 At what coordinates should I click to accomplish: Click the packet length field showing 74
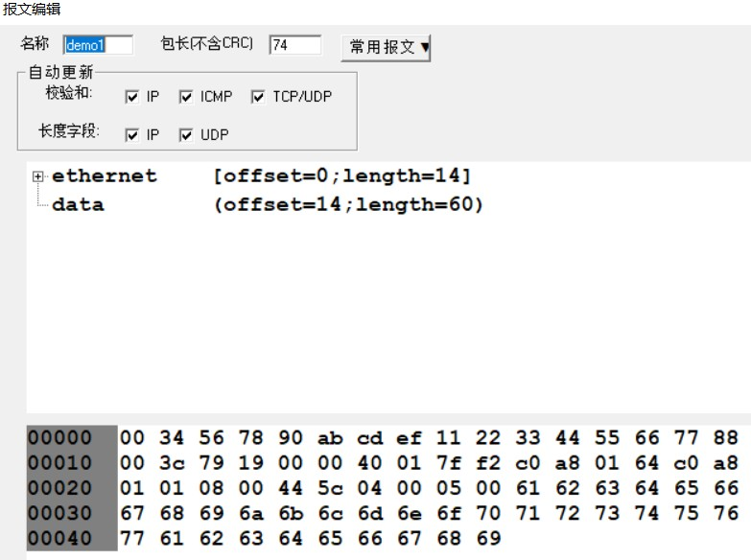click(294, 45)
